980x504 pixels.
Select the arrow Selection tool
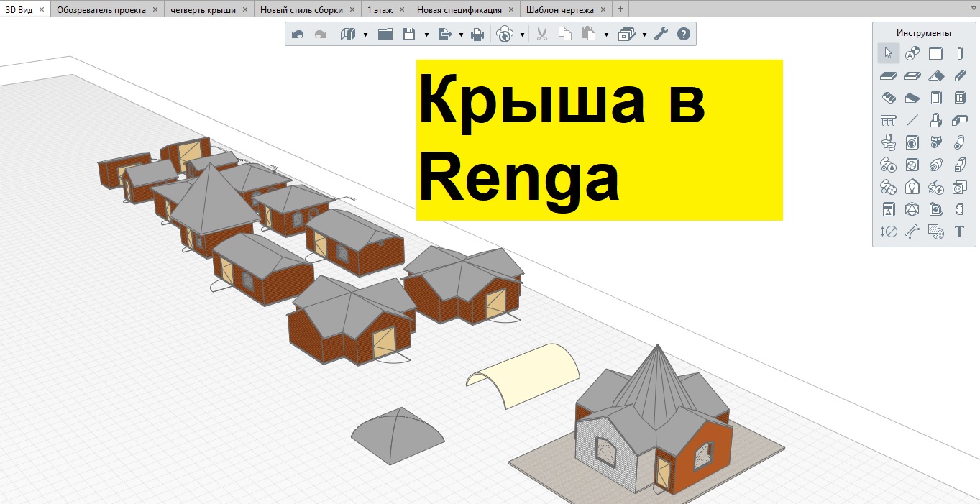(889, 53)
